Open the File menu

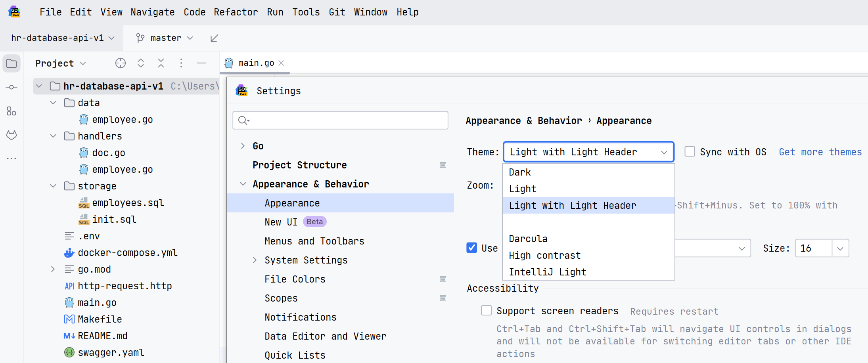(x=50, y=12)
